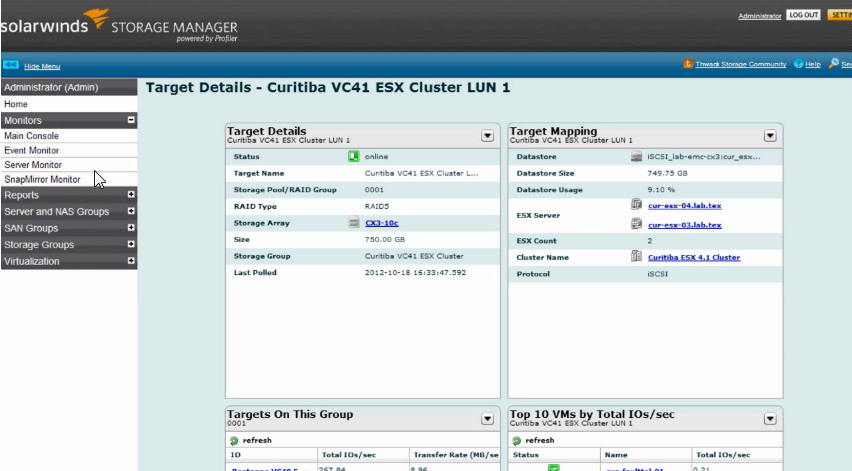Click the Search magnifier icon
Screen dimensions: 852x471
click(834, 64)
